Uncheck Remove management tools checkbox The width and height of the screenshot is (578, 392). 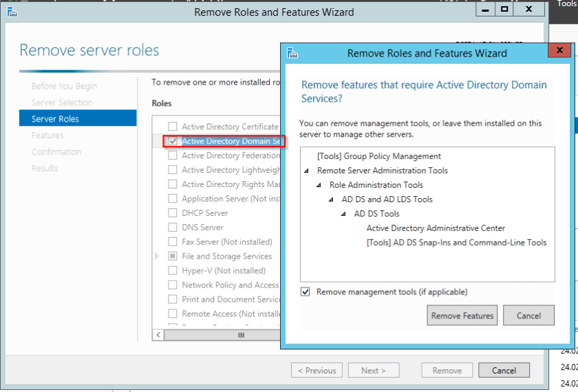click(x=306, y=292)
